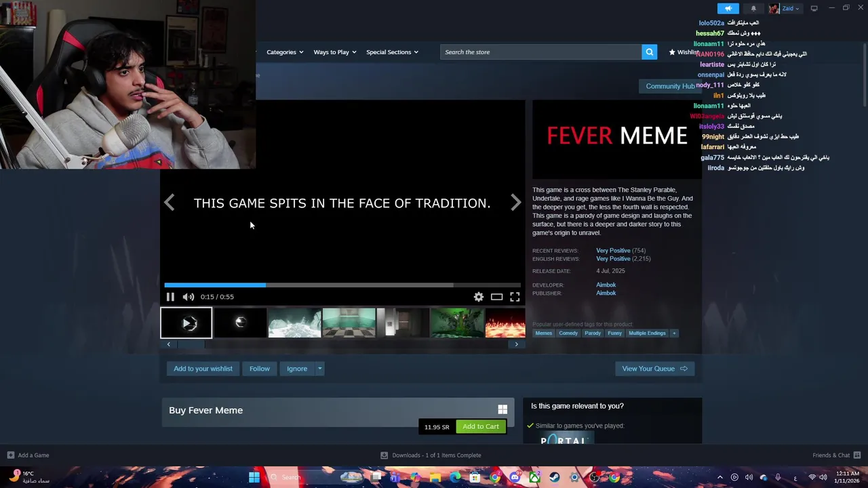The width and height of the screenshot is (868, 488).
Task: Open the Wi-Fi network tray icon
Action: click(x=812, y=477)
